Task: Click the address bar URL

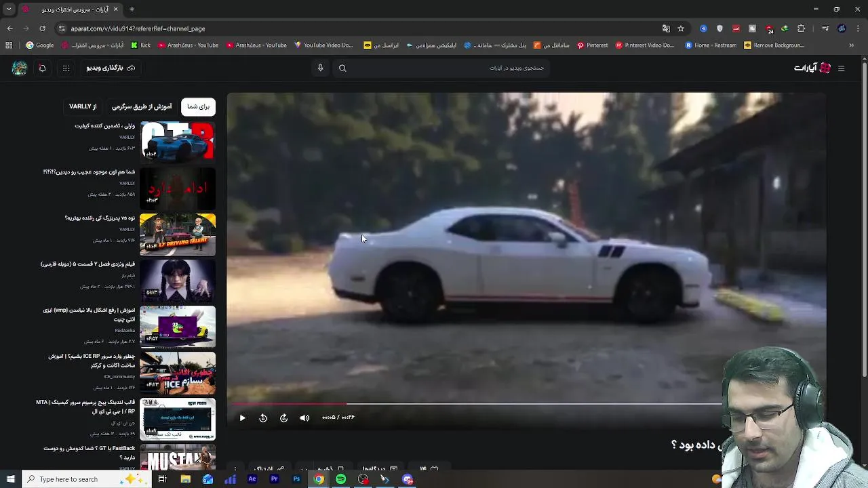Action: pos(138,28)
